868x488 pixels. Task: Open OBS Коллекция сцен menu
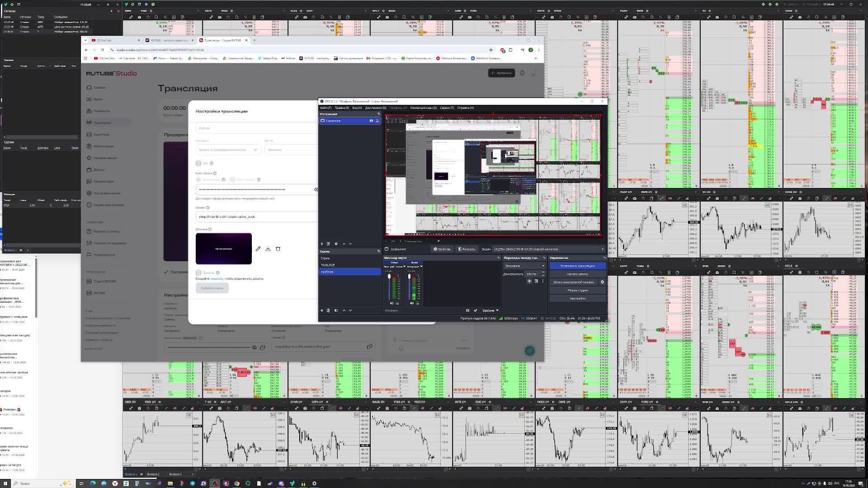(423, 108)
